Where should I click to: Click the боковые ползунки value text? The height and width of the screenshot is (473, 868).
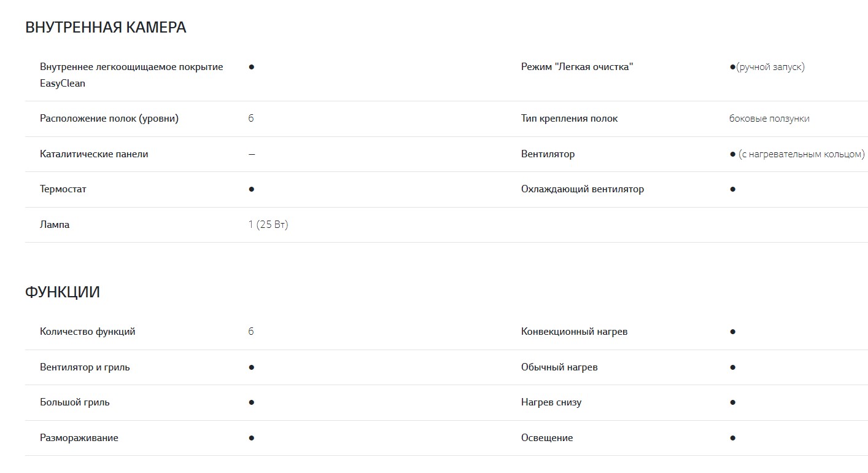[769, 119]
